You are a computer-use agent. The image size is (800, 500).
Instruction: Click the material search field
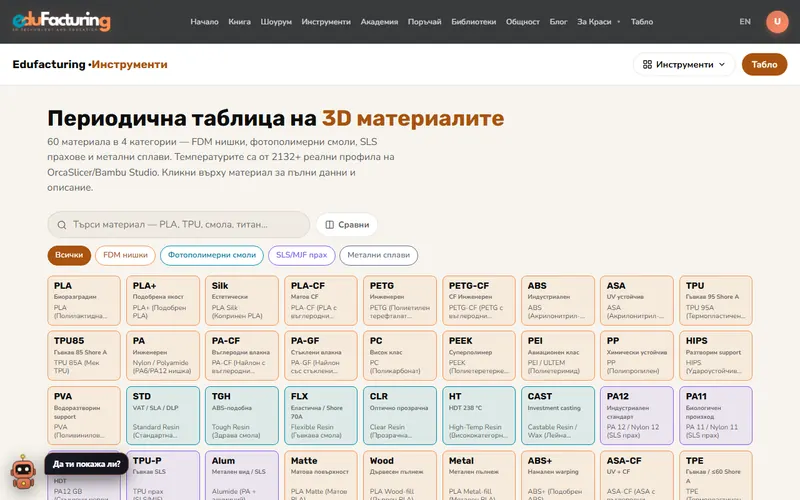pyautogui.click(x=179, y=224)
